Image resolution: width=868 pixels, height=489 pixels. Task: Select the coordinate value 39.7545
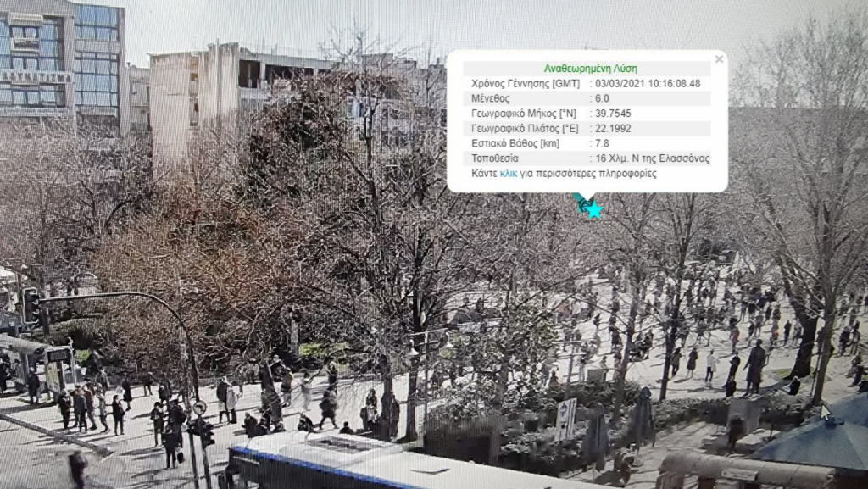pos(613,114)
